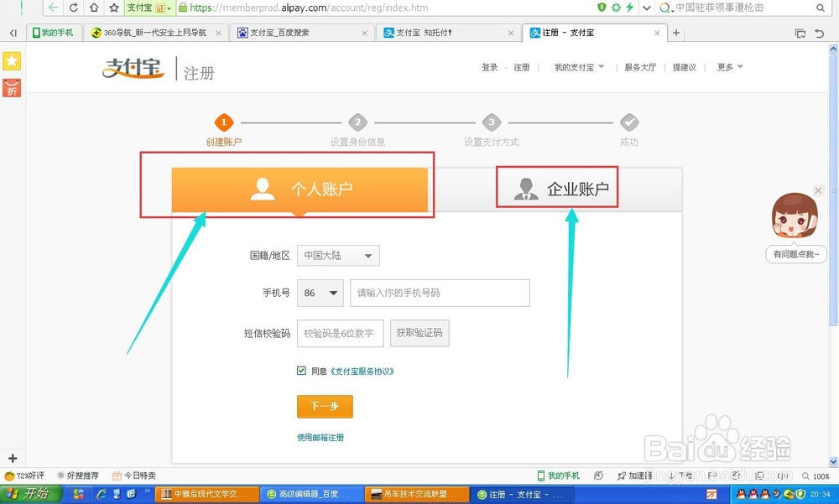Screen dimensions: 839x504
Task: Expand the 86 phone code dropdown
Action: click(x=319, y=293)
